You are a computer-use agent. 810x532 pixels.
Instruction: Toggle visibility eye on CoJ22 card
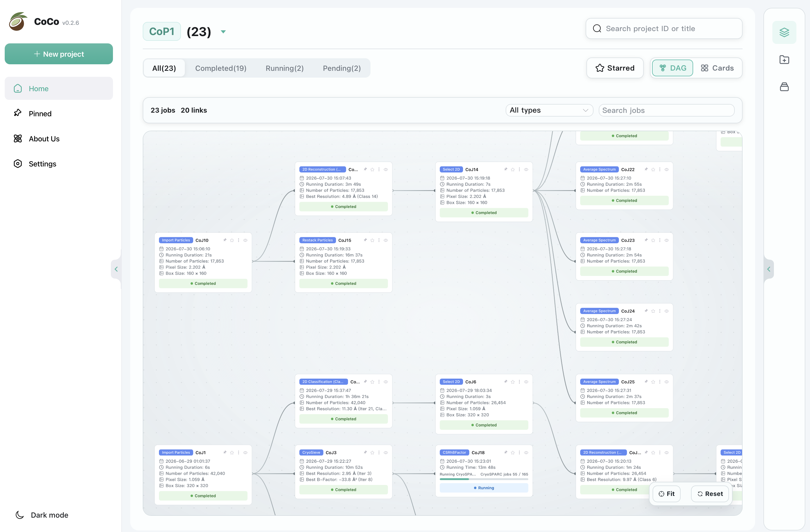[x=666, y=169]
